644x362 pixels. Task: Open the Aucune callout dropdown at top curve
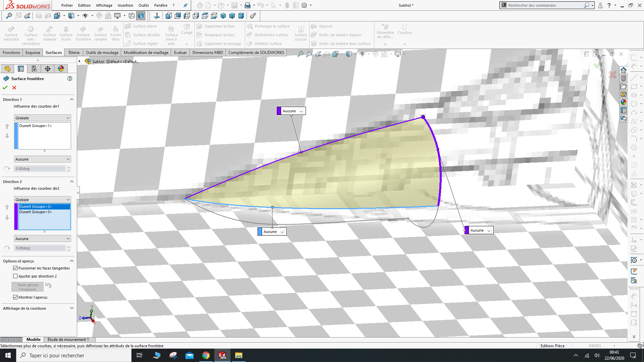pyautogui.click(x=301, y=111)
